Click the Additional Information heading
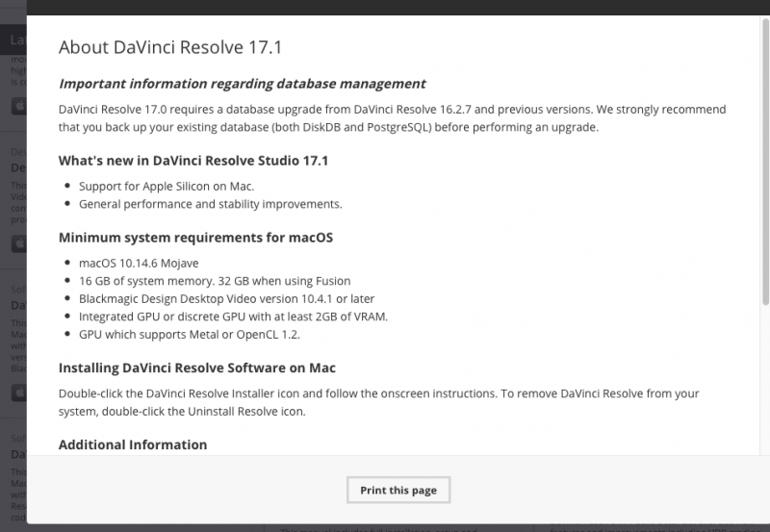This screenshot has width=770, height=532. click(x=133, y=444)
